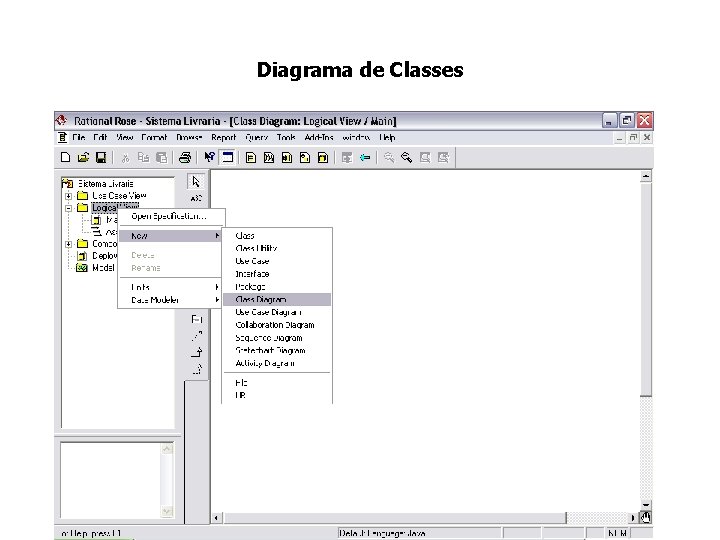Select Use Case in New submenu
720x540 pixels.
coord(277,261)
